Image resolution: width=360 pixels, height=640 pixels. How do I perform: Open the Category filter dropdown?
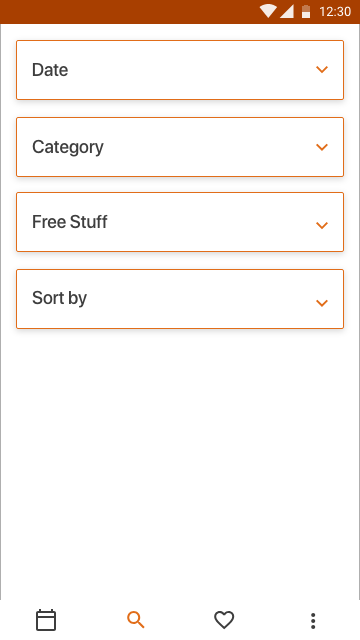(180, 147)
